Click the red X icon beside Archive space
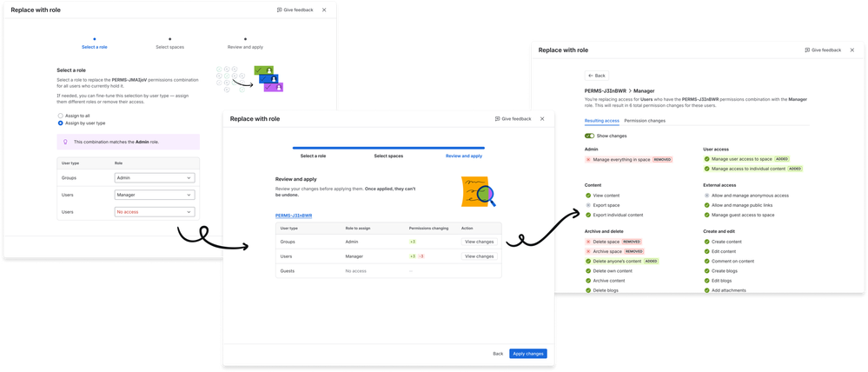This screenshot has height=372, width=868. point(588,251)
